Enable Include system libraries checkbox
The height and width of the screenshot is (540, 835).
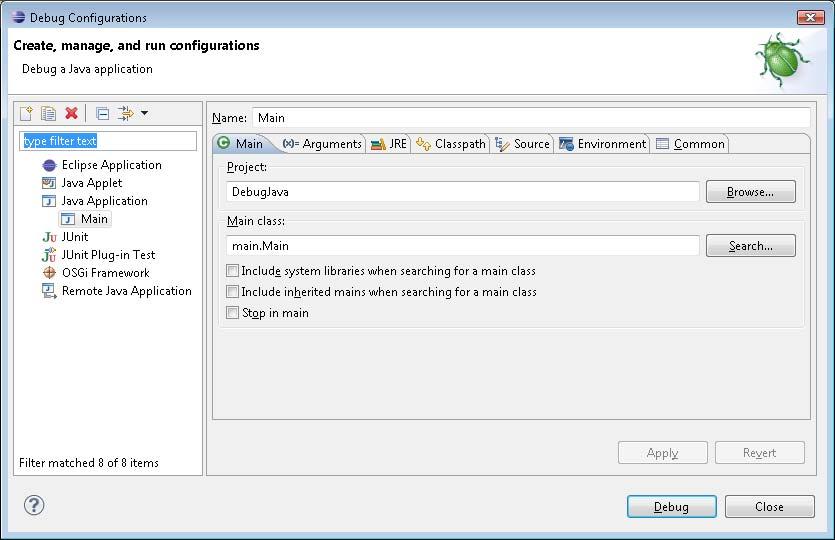coord(232,271)
